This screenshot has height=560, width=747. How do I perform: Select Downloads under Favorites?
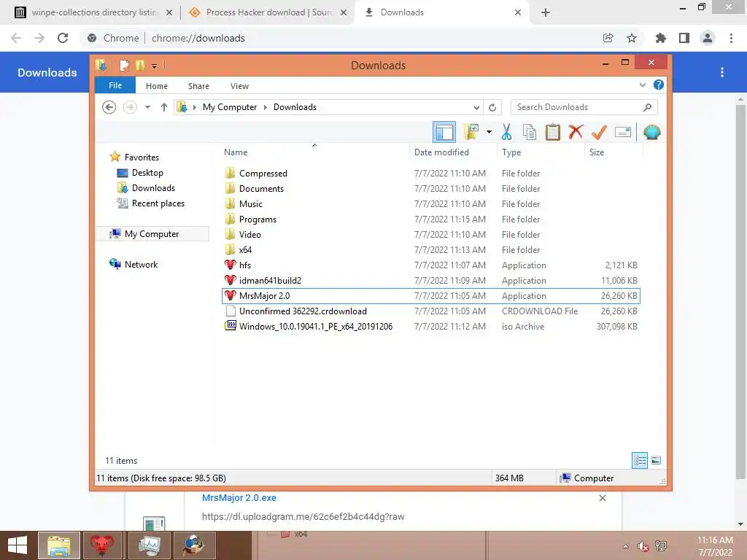[x=153, y=188]
